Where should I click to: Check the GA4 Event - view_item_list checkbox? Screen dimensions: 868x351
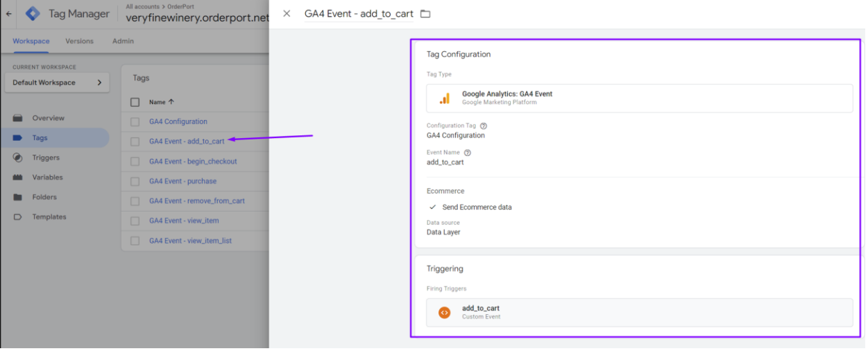[135, 241]
